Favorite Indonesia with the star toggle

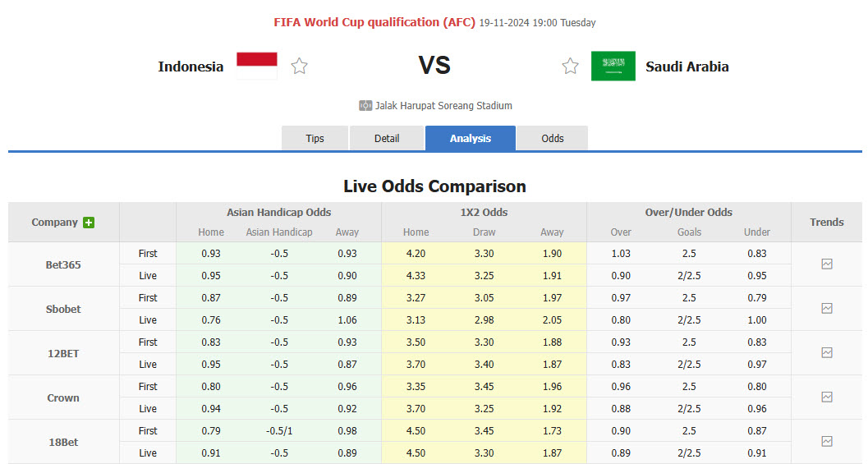(x=300, y=67)
